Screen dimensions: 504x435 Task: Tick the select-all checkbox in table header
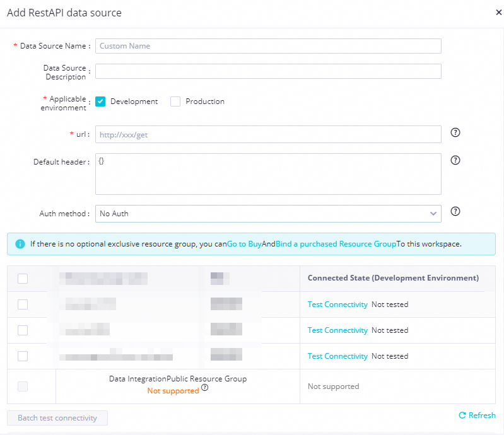click(23, 279)
